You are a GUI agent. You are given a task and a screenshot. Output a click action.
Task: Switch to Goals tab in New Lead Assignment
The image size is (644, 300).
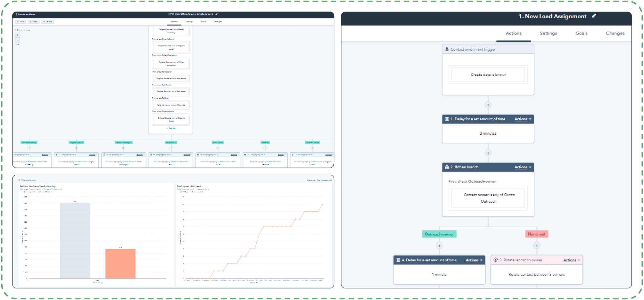[582, 33]
